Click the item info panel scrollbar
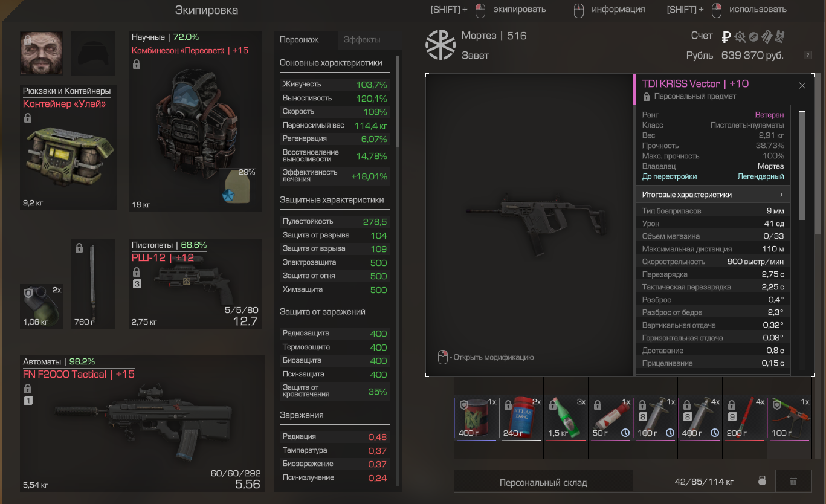The height and width of the screenshot is (504, 826). [x=802, y=164]
